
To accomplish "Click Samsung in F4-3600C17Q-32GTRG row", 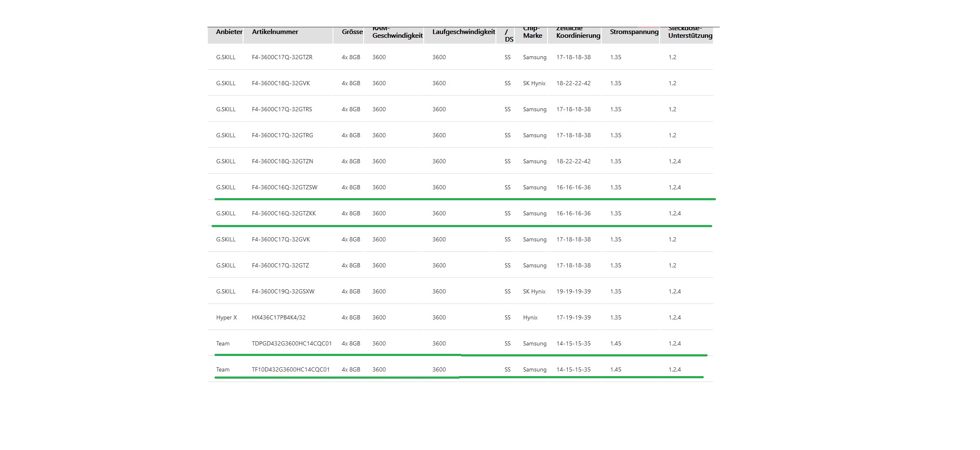I will [535, 135].
